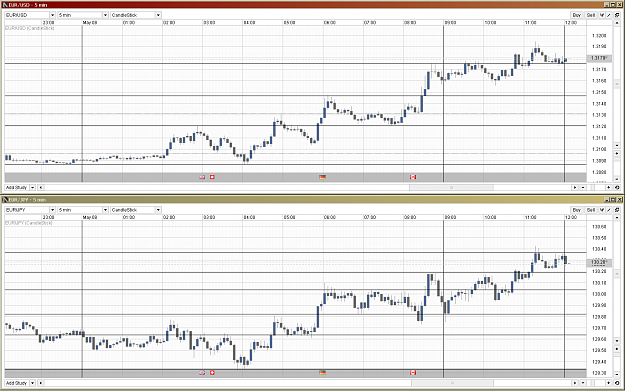The width and height of the screenshot is (625, 391).
Task: Click horizontal zoom-out minus in EUR/JPY chart
Action: (x=583, y=383)
